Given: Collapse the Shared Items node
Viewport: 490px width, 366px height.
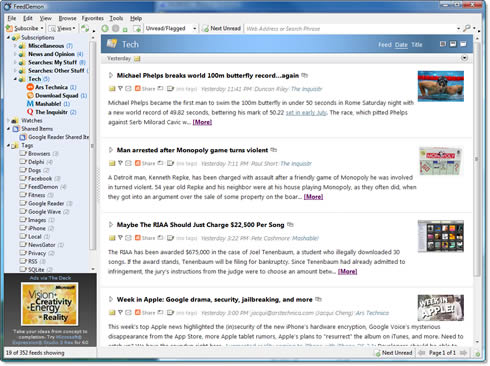Looking at the screenshot, I should coord(8,129).
